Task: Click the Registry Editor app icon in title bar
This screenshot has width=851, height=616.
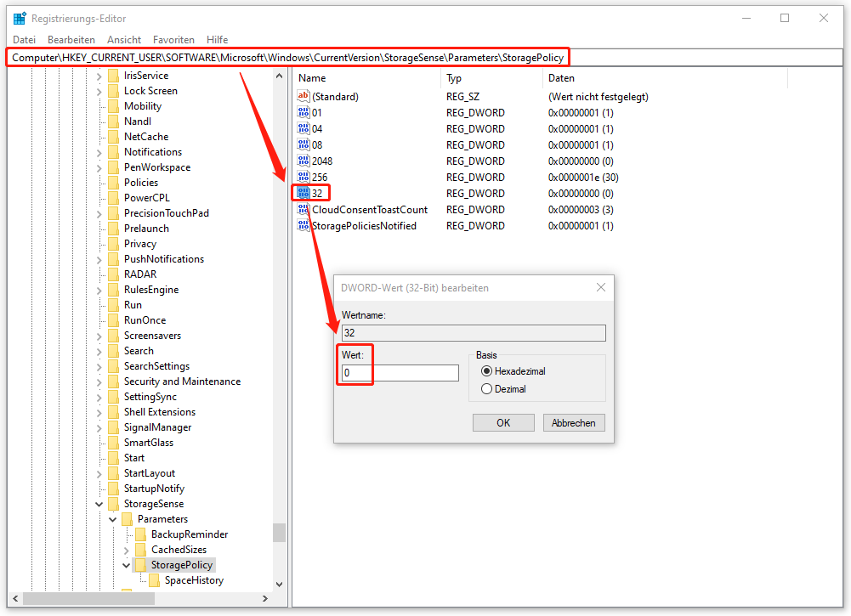Action: point(20,18)
